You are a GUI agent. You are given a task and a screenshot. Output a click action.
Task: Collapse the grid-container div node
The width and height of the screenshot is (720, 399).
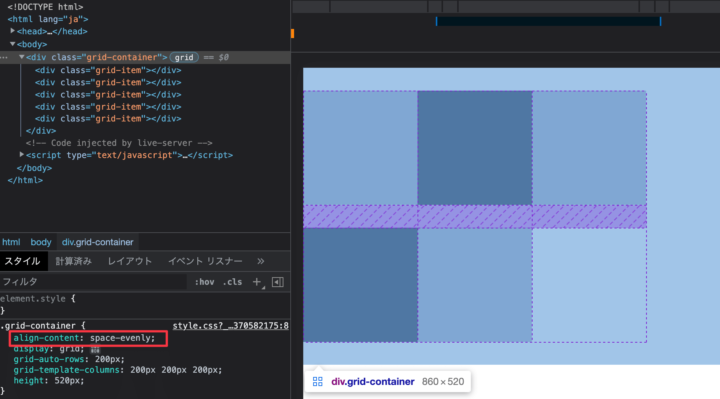pyautogui.click(x=22, y=57)
